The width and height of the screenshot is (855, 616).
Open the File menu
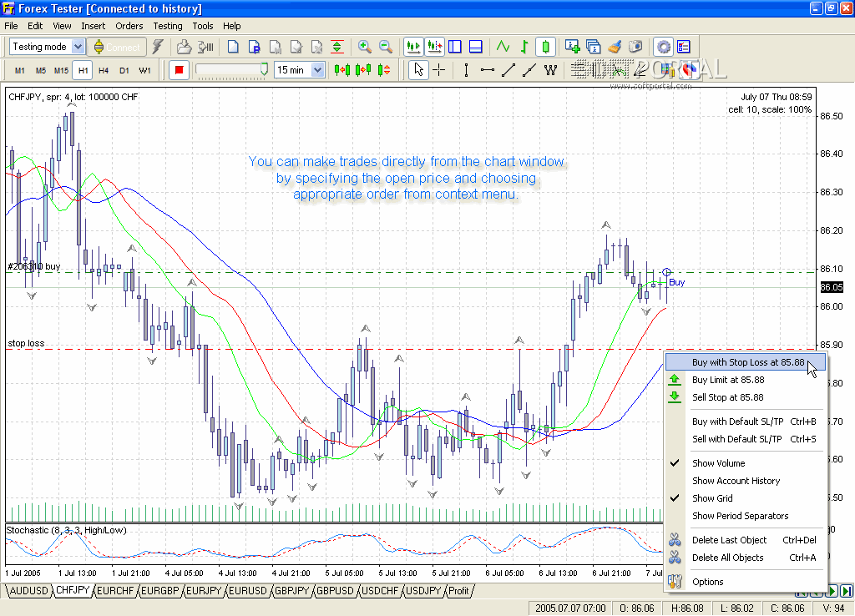coord(11,26)
